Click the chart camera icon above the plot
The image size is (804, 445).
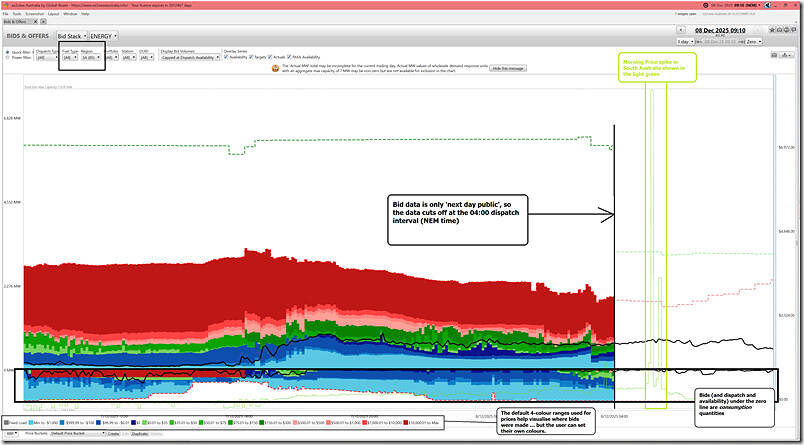774,55
